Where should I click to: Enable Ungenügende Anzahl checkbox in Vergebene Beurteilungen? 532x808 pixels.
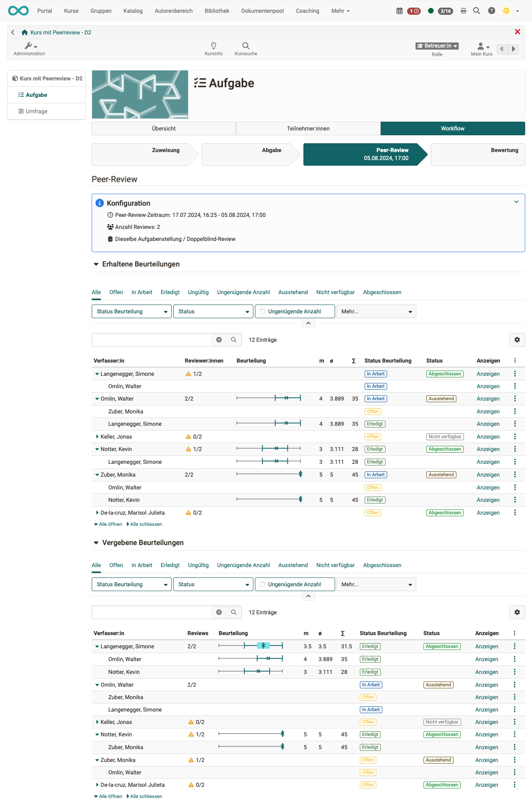263,584
